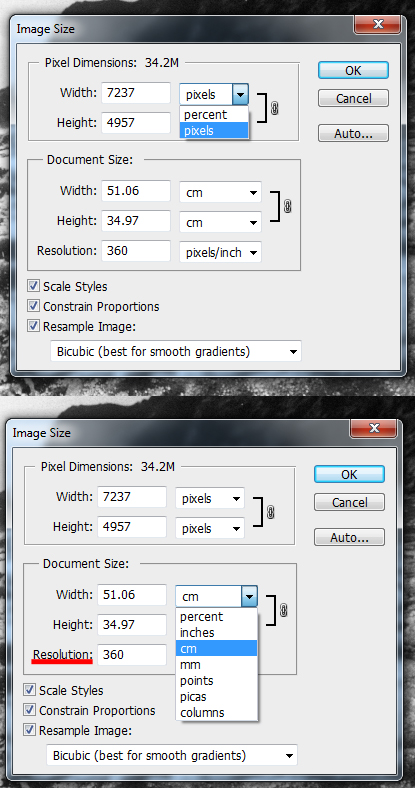Expand Bicubic resample method dropdown in top dialog
This screenshot has width=415, height=788.
coord(175,352)
